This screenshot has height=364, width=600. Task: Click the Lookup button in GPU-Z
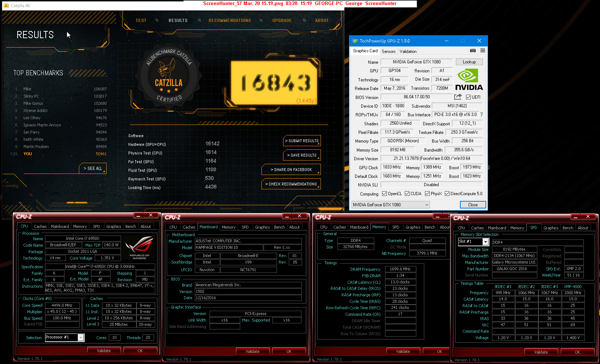coord(469,62)
